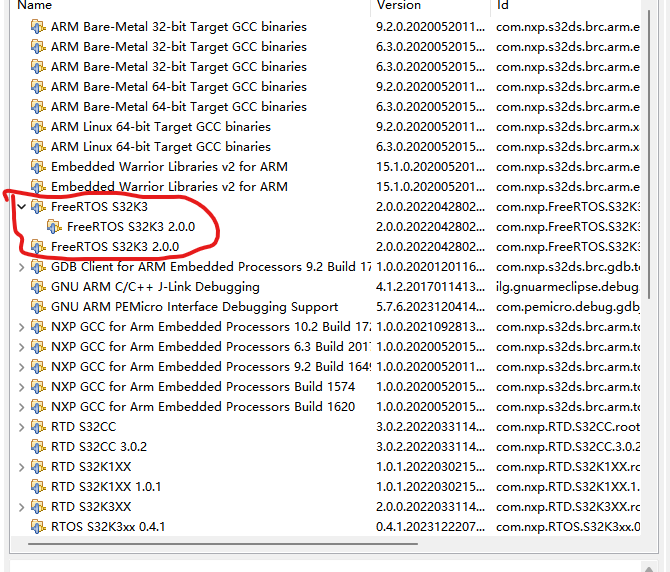Select 'GNU ARM C/C++ J-Link Debugging' name text
The height and width of the screenshot is (572, 670).
tap(155, 287)
